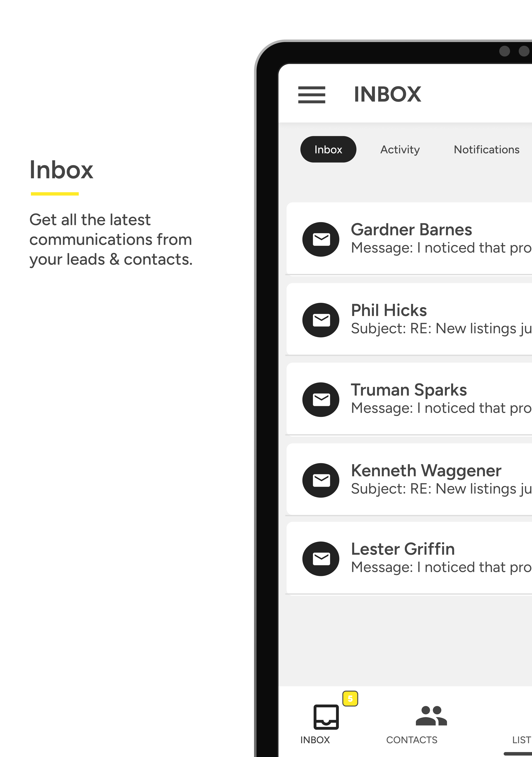Open the Gardner Barnes name
The height and width of the screenshot is (757, 532).
point(411,230)
